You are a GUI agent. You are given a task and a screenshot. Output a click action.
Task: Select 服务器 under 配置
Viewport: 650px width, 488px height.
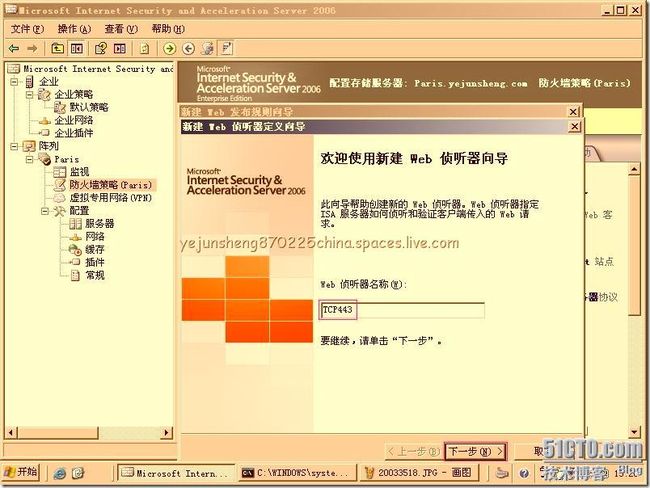99,224
